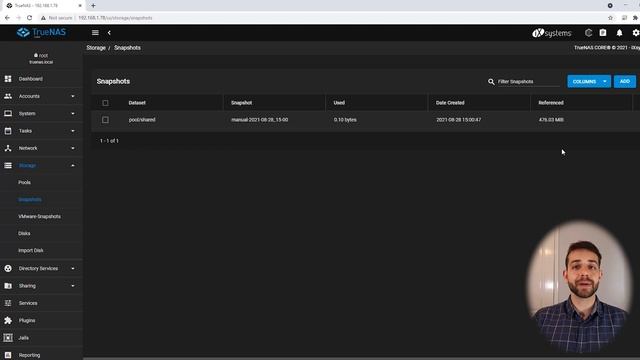Image resolution: width=640 pixels, height=360 pixels.
Task: Click the Filter Snapshots input field
Action: (528, 82)
